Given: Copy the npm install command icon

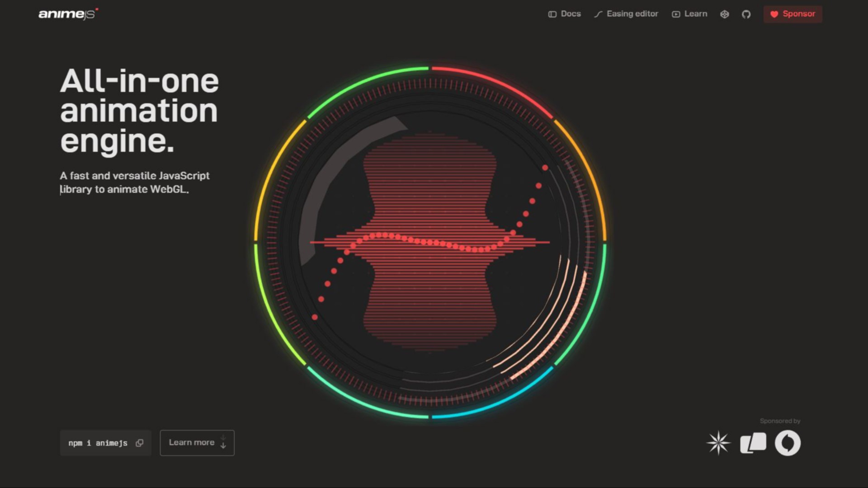Looking at the screenshot, I should 140,443.
